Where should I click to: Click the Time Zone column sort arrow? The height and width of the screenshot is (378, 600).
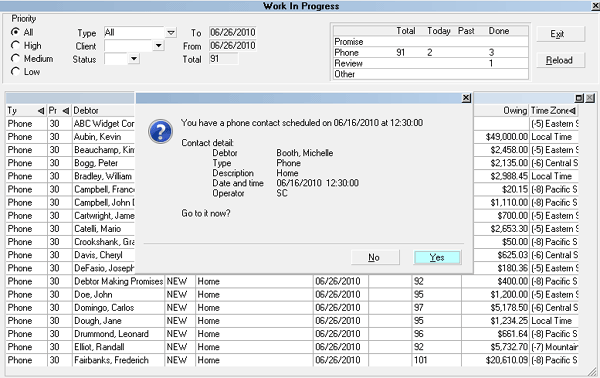coord(572,111)
